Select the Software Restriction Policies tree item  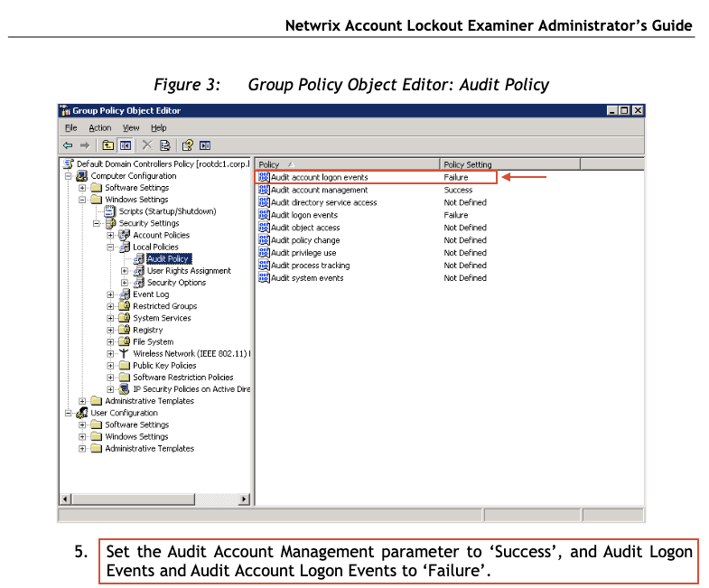click(183, 378)
